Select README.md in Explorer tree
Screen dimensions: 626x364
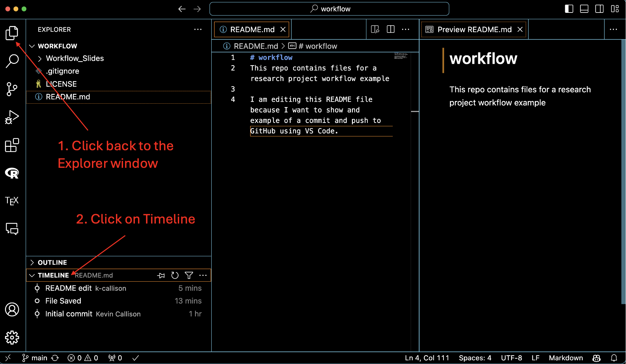[119, 97]
